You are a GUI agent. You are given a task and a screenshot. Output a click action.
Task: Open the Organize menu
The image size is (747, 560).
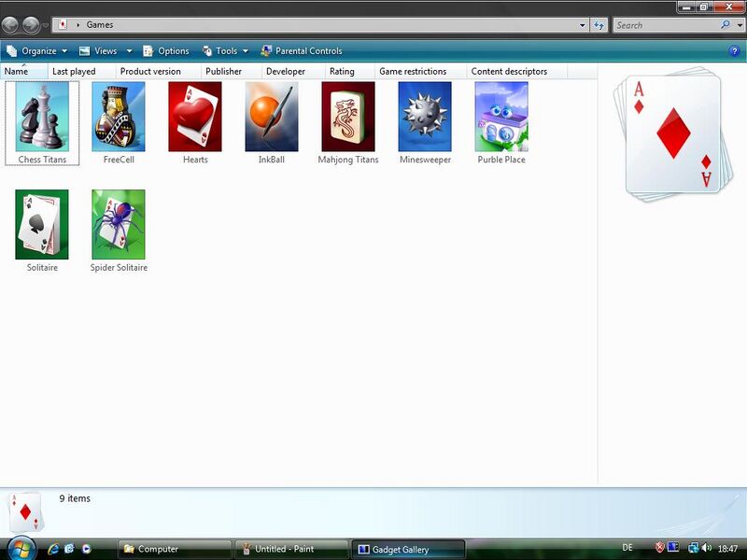(x=37, y=51)
